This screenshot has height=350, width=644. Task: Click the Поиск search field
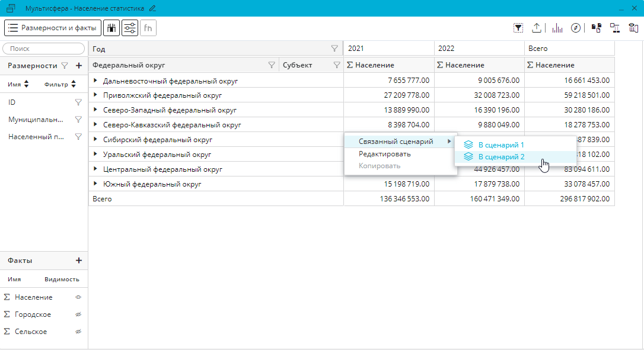pos(44,49)
